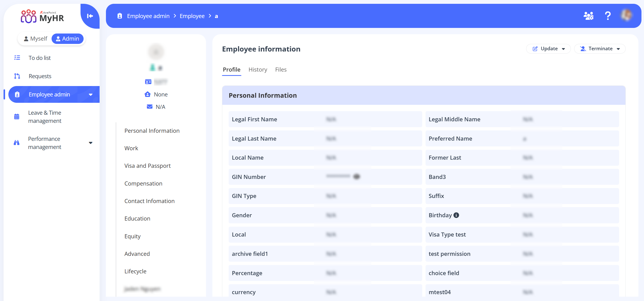Viewport: 644px width, 301px height.
Task: Switch to the History tab
Action: click(x=258, y=70)
